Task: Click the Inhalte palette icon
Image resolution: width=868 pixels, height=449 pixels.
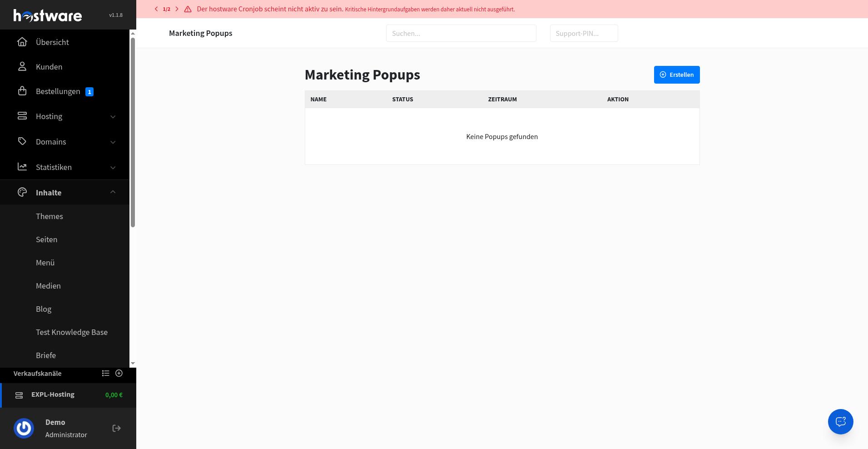Action: tap(22, 192)
